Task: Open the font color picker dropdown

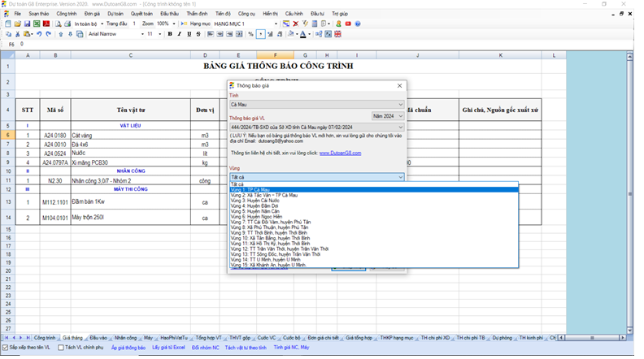Action: coord(309,34)
